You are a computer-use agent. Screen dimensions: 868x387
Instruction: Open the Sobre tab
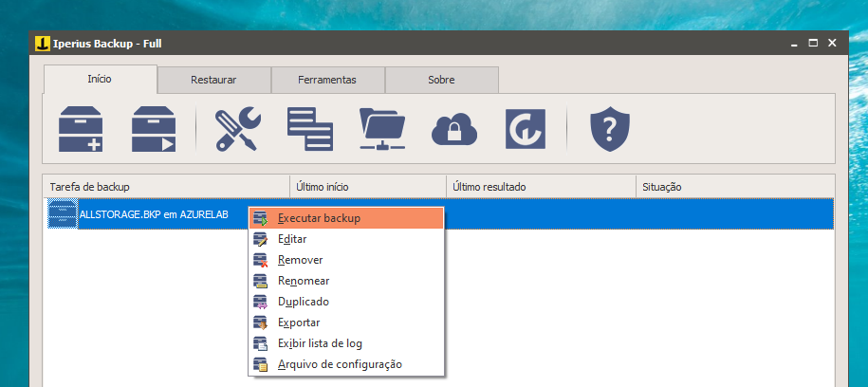442,81
